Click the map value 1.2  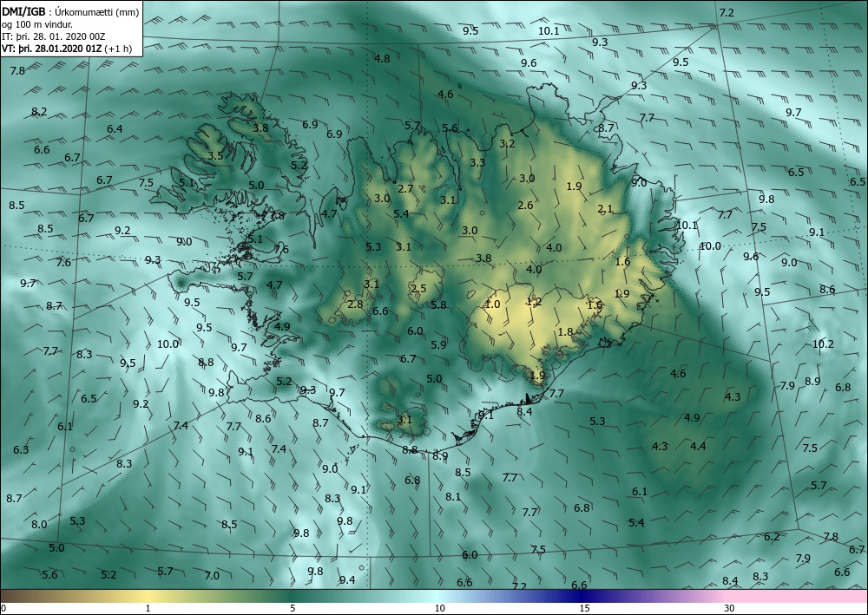pyautogui.click(x=534, y=301)
